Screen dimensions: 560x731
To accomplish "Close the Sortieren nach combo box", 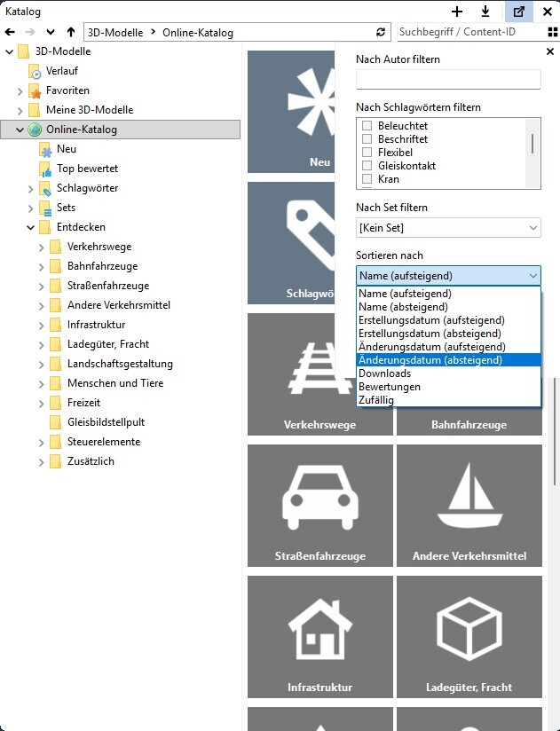I will pos(448,276).
